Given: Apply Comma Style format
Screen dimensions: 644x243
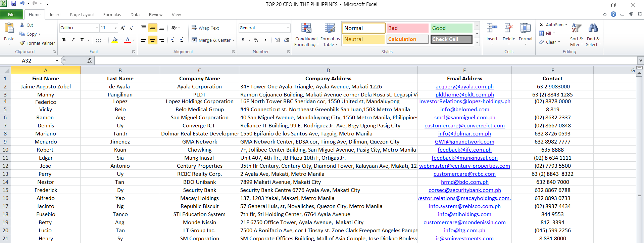Looking at the screenshot, I should coord(265,40).
